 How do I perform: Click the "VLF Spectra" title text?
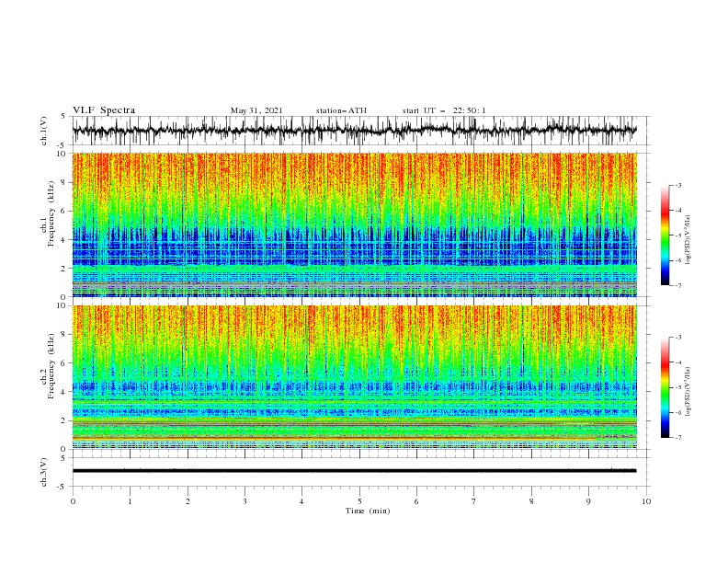pos(104,110)
